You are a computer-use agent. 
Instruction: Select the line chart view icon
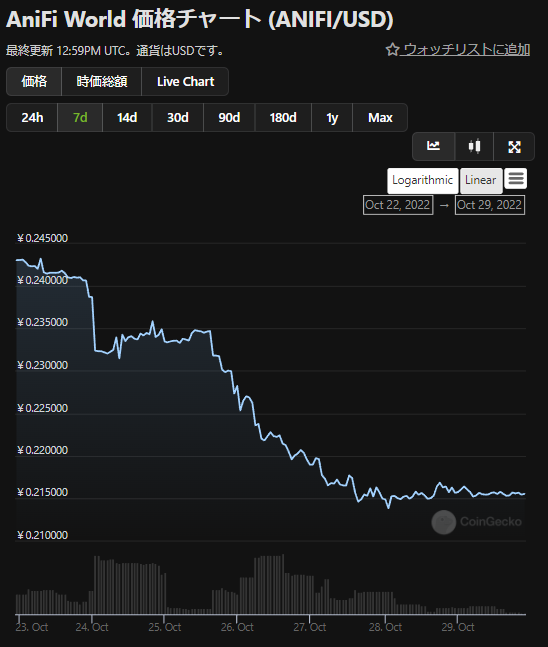[x=433, y=146]
